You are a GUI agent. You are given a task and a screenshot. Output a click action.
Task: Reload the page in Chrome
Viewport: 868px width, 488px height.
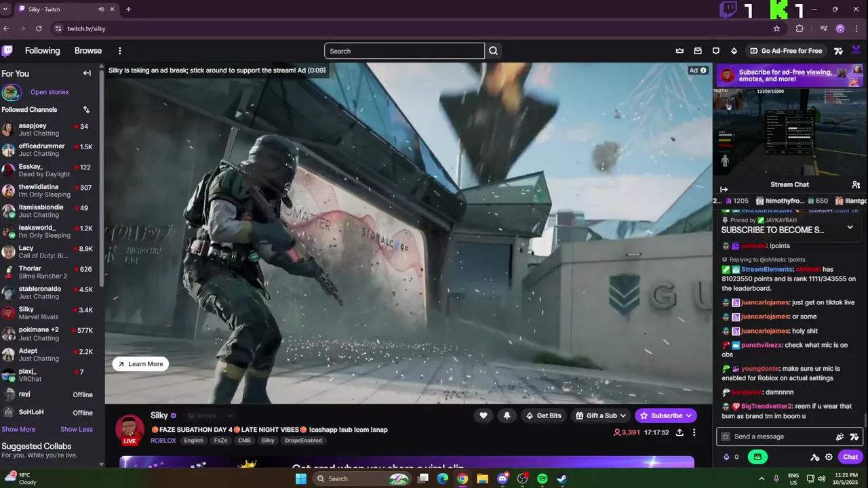[x=39, y=28]
